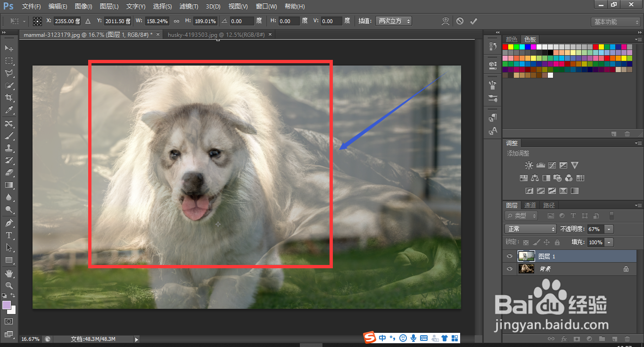
Task: Toggle the width-height link constraint icon
Action: coord(176,21)
